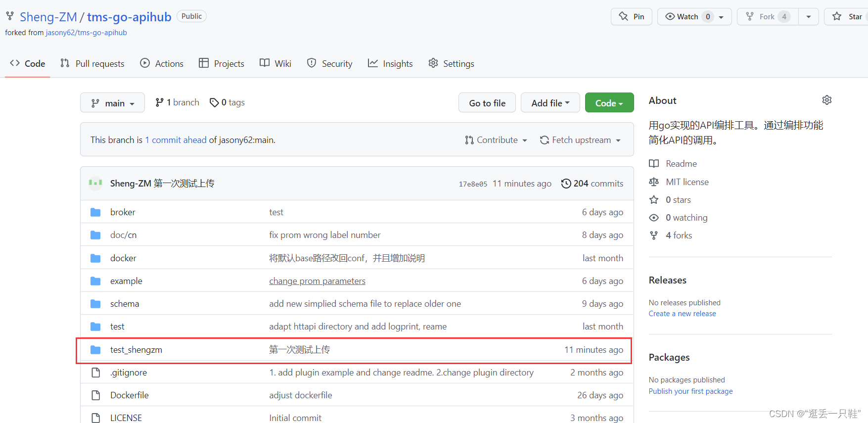868x423 pixels.
Task: Open the tms-go-apihub repository link
Action: (x=129, y=17)
